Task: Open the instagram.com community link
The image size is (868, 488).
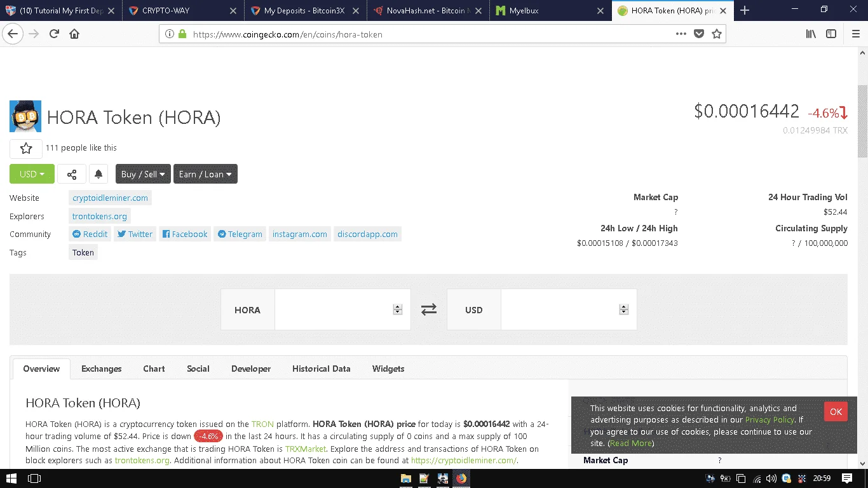Action: (x=300, y=234)
